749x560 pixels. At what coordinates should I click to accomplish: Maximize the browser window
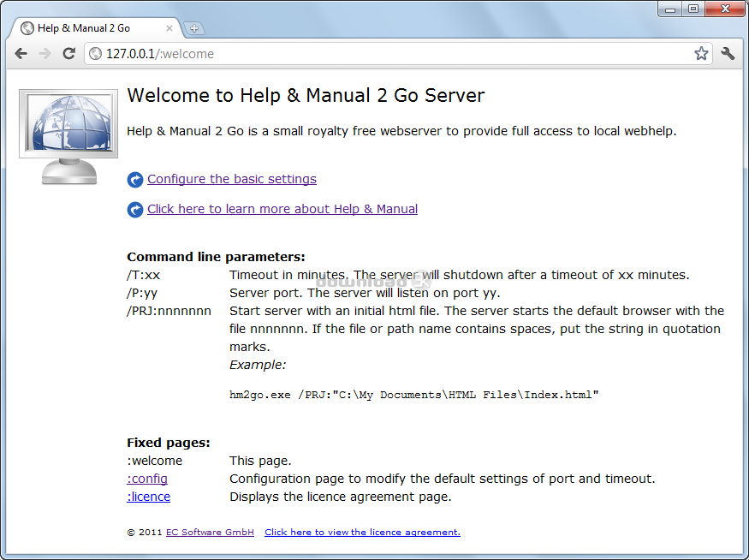tap(693, 9)
